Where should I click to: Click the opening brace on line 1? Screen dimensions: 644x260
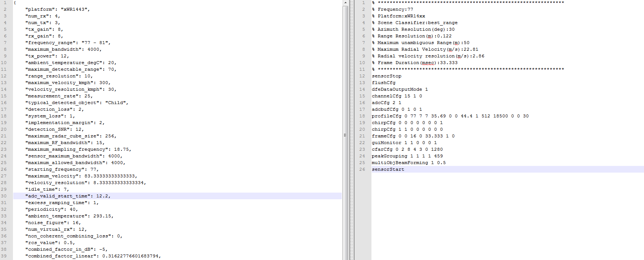pos(15,3)
